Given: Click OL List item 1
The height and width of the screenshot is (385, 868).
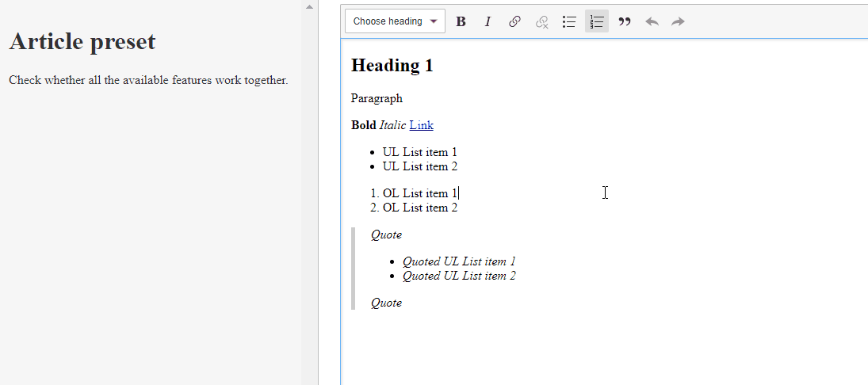Looking at the screenshot, I should point(419,193).
